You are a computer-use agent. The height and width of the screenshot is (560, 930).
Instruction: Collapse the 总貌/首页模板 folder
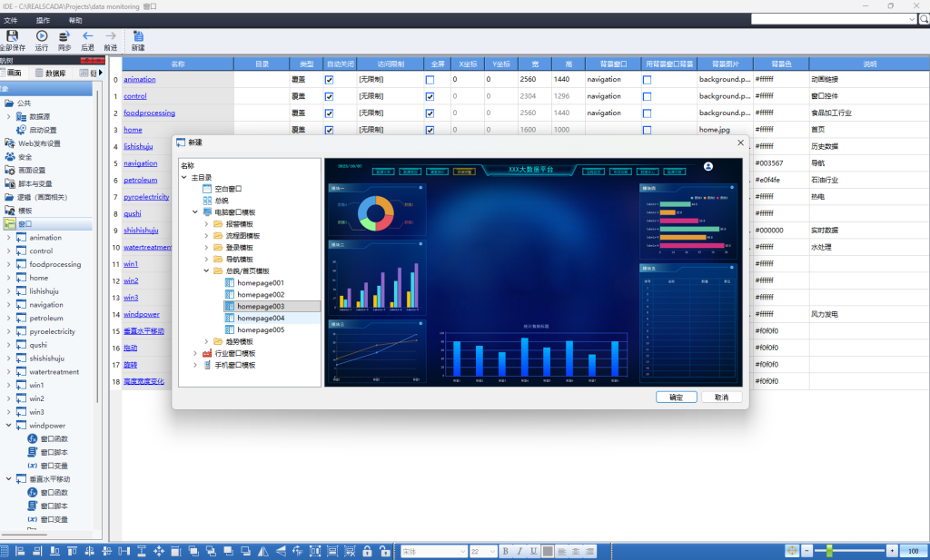pos(206,271)
